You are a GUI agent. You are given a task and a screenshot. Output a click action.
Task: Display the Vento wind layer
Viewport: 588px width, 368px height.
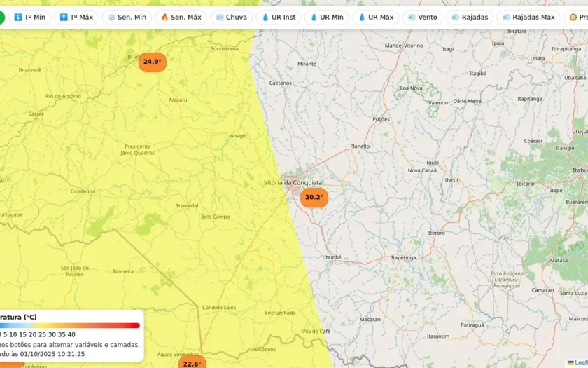click(422, 18)
